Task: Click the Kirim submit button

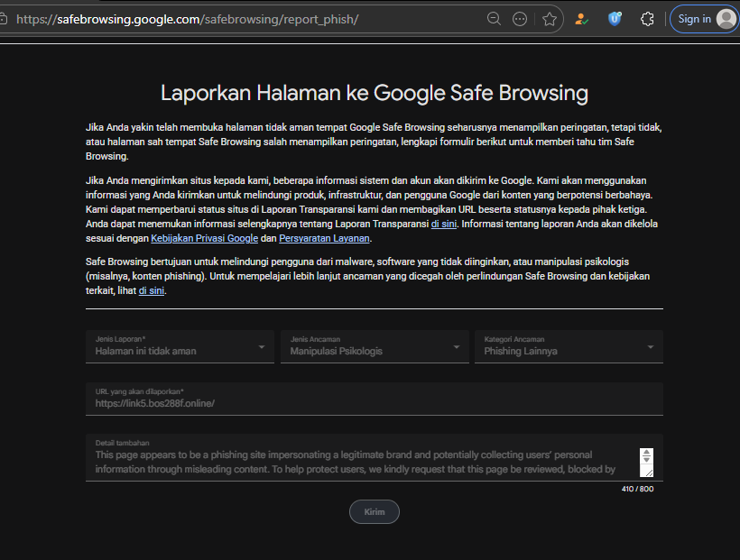Action: 375,512
